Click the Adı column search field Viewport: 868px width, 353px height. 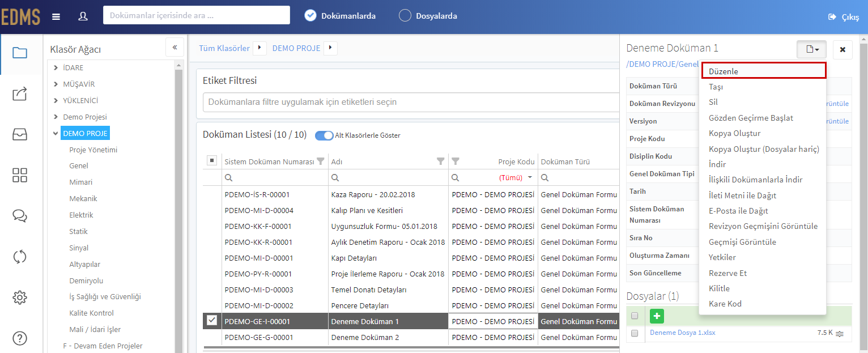(x=388, y=177)
